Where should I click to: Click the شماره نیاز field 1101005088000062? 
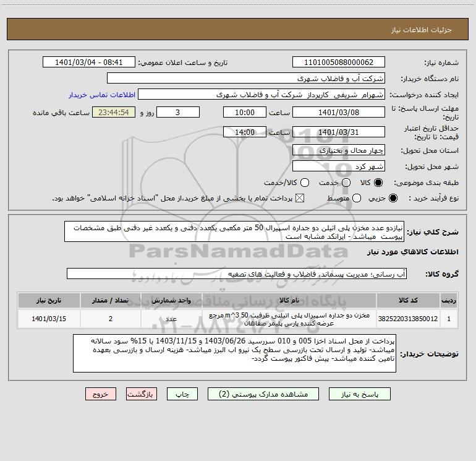(339, 62)
